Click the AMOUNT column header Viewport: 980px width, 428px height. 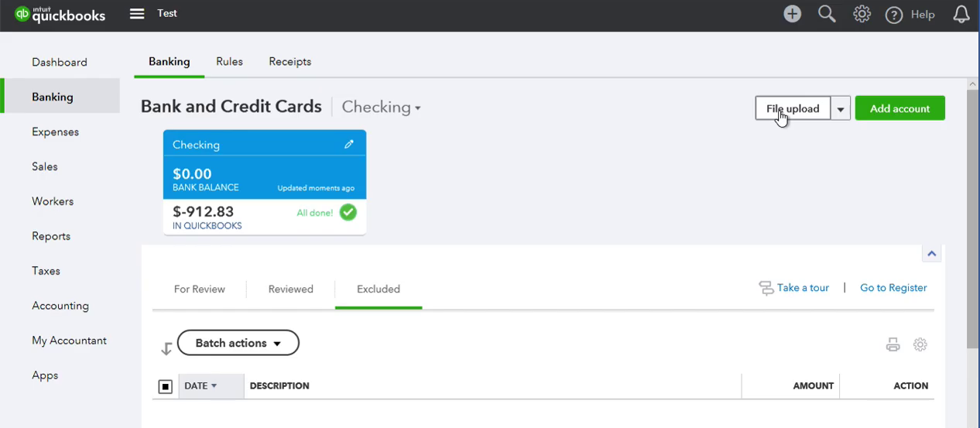[814, 385]
